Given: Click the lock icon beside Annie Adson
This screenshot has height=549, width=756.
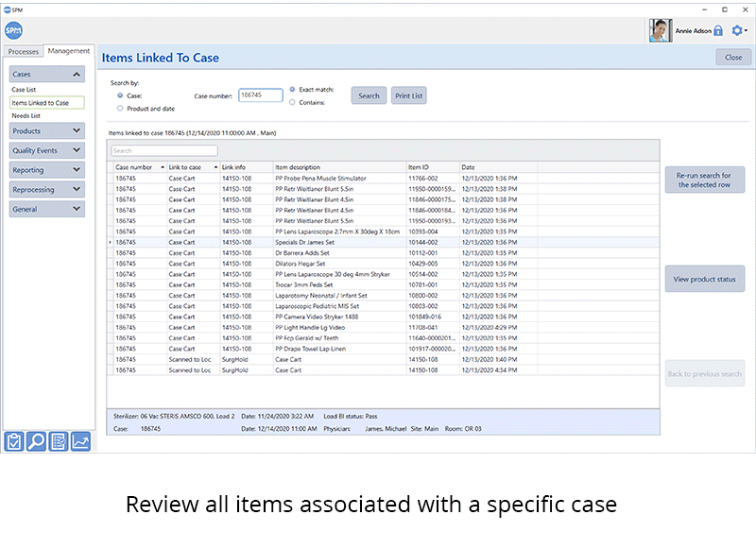Looking at the screenshot, I should [x=718, y=29].
